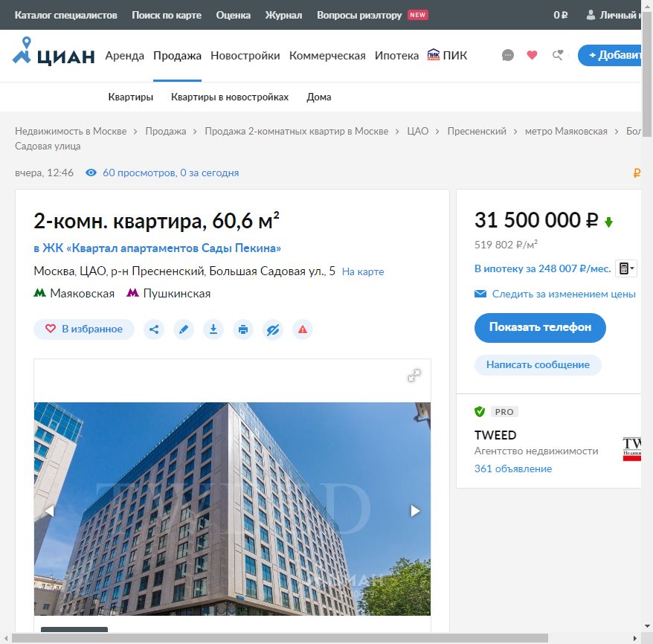Viewport: 653px width, 644px height.
Task: Open 'На карте' map link
Action: coord(363,272)
